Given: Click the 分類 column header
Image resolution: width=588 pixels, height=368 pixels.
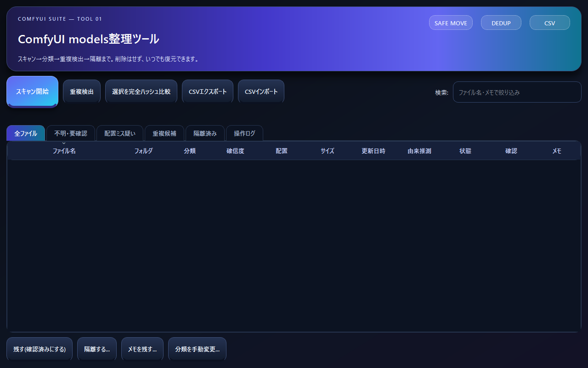Looking at the screenshot, I should [x=190, y=151].
